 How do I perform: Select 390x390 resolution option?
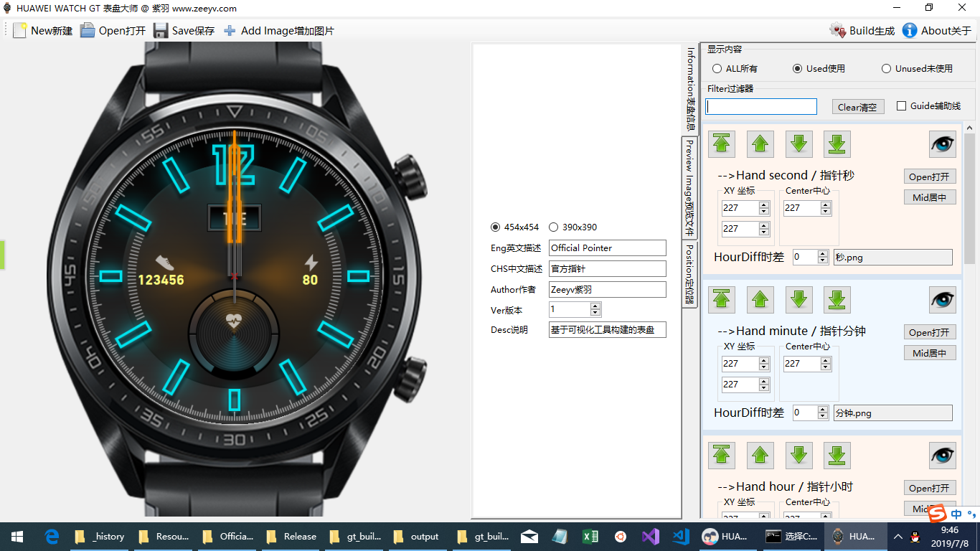point(573,227)
